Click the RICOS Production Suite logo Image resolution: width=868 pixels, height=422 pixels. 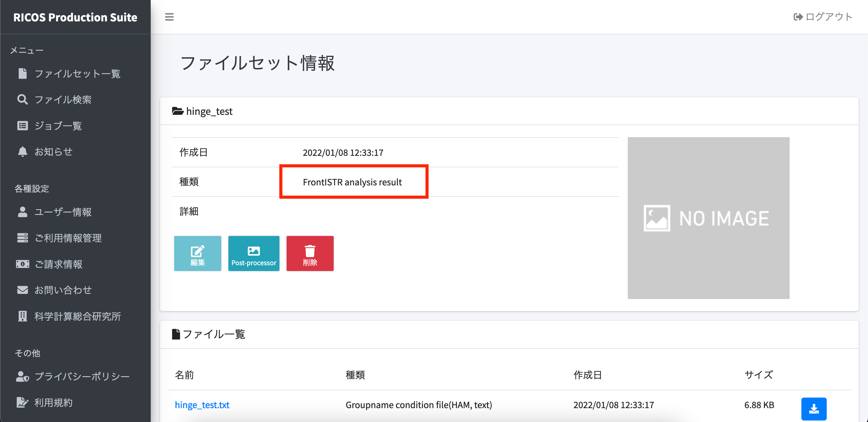click(75, 17)
